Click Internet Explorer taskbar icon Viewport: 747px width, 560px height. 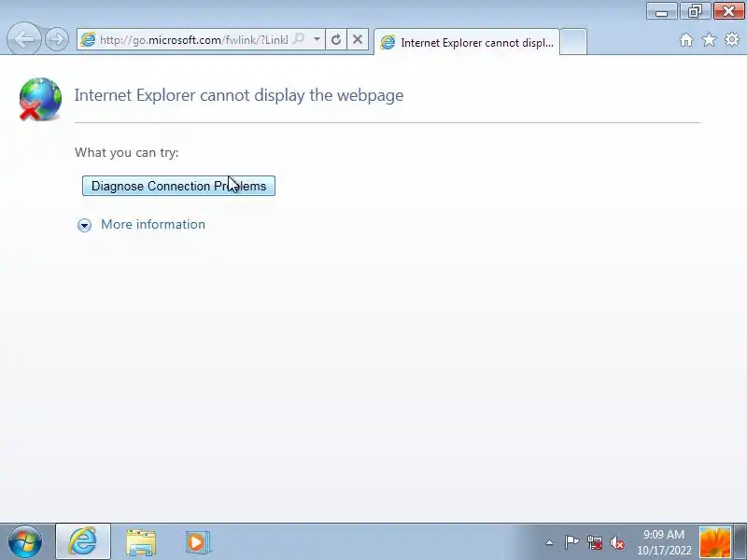(x=83, y=541)
